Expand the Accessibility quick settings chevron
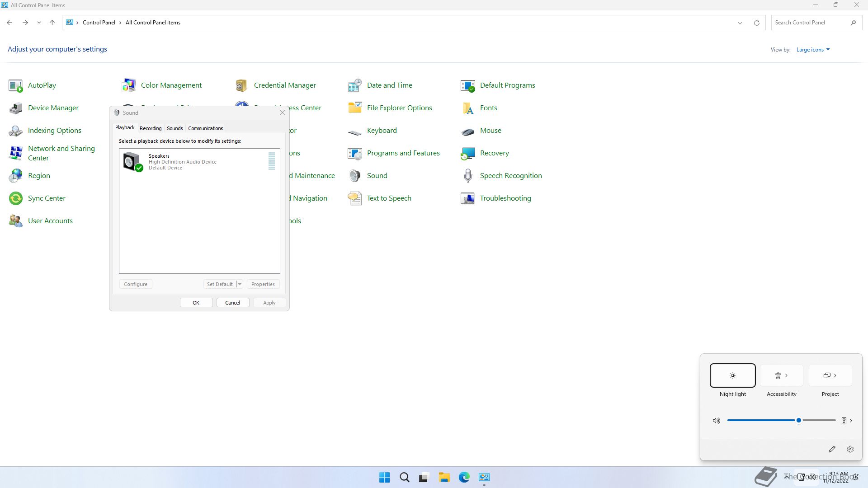 point(787,375)
